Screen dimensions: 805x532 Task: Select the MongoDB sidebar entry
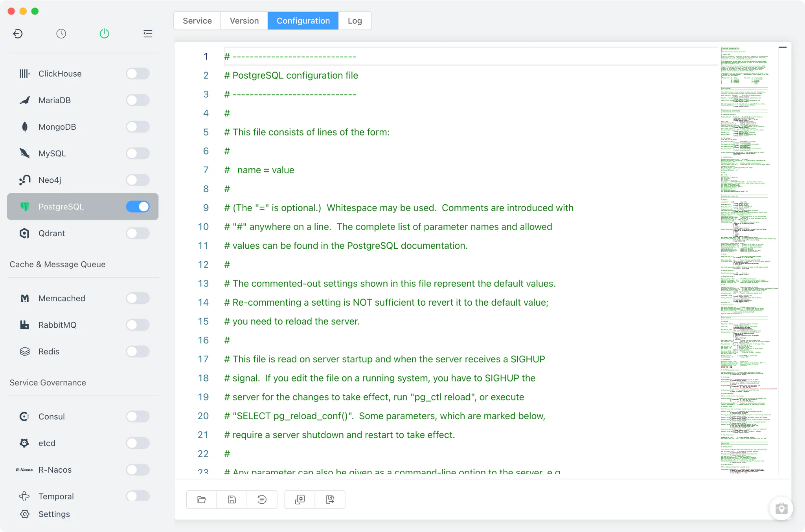pyautogui.click(x=83, y=127)
